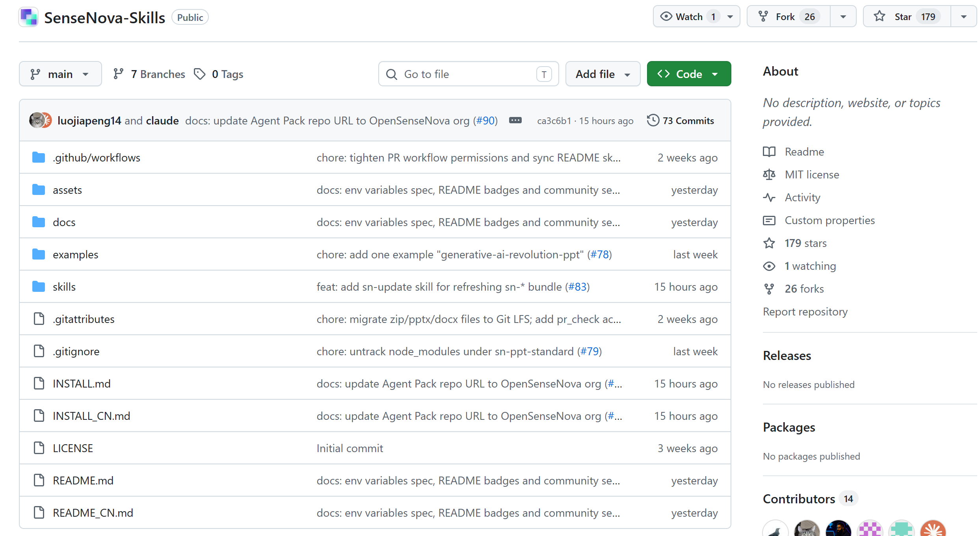Click the branch icon beside 7 Branches

(x=119, y=74)
